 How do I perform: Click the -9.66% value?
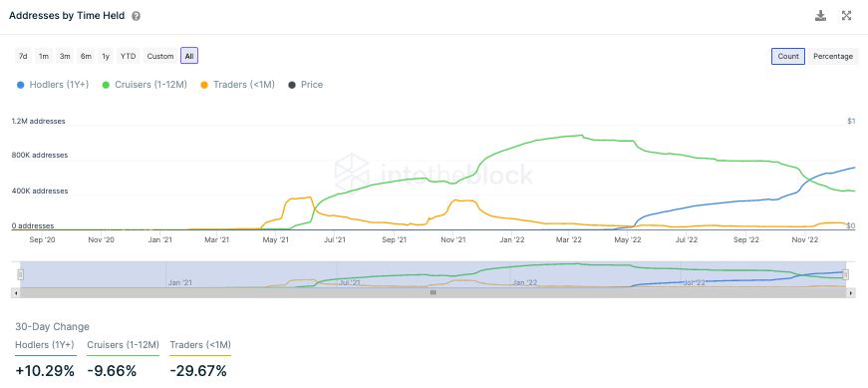click(112, 370)
